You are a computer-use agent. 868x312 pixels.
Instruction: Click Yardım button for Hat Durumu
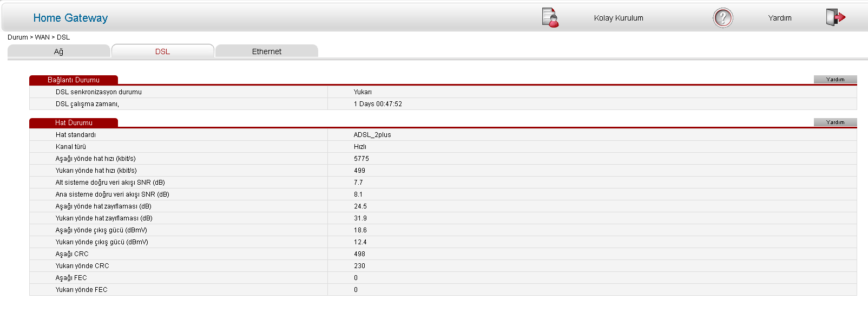835,122
